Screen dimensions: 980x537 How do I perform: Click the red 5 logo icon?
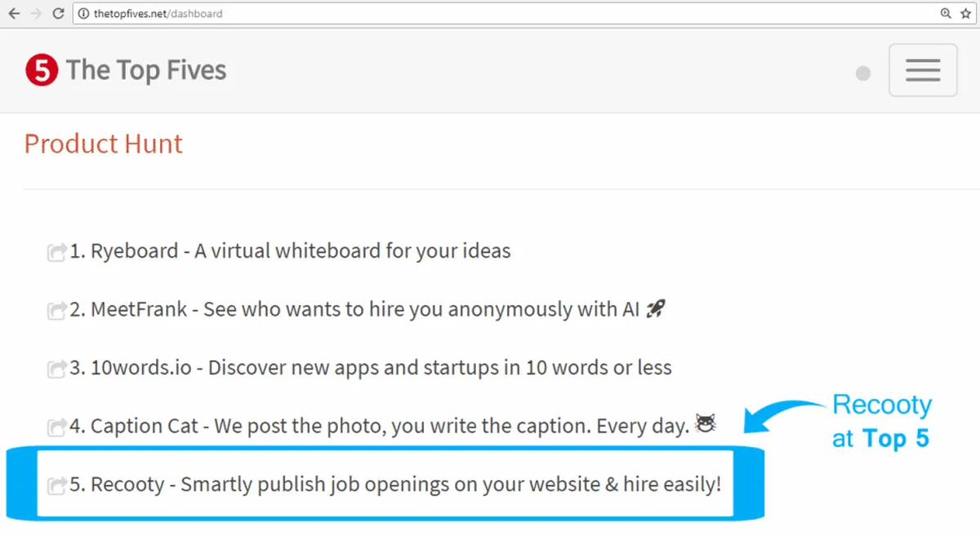(x=42, y=71)
